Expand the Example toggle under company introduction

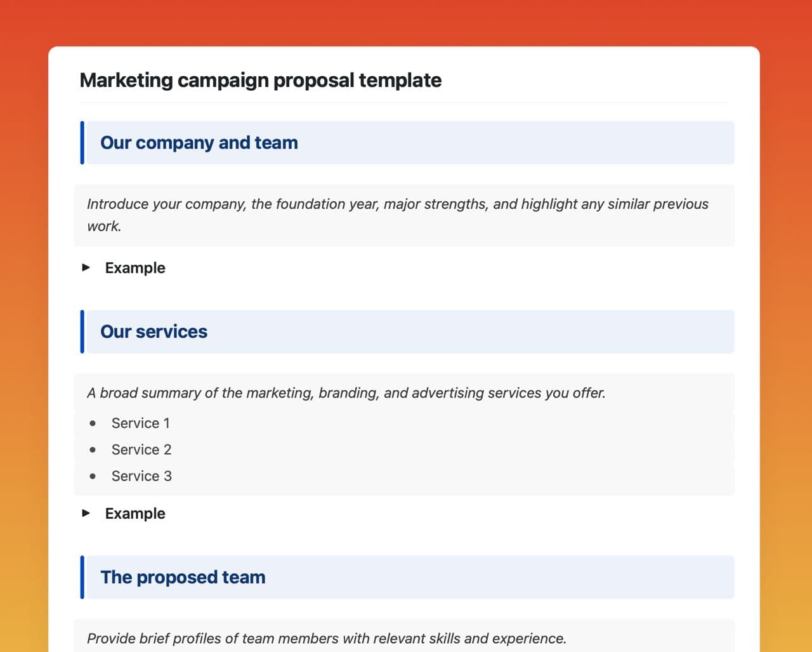[86, 267]
